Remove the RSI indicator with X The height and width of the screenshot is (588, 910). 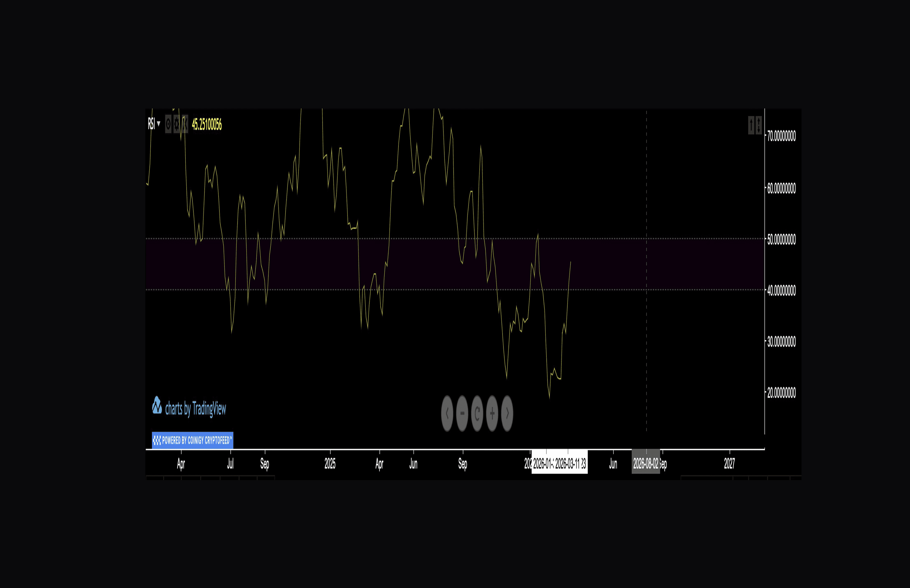point(185,124)
